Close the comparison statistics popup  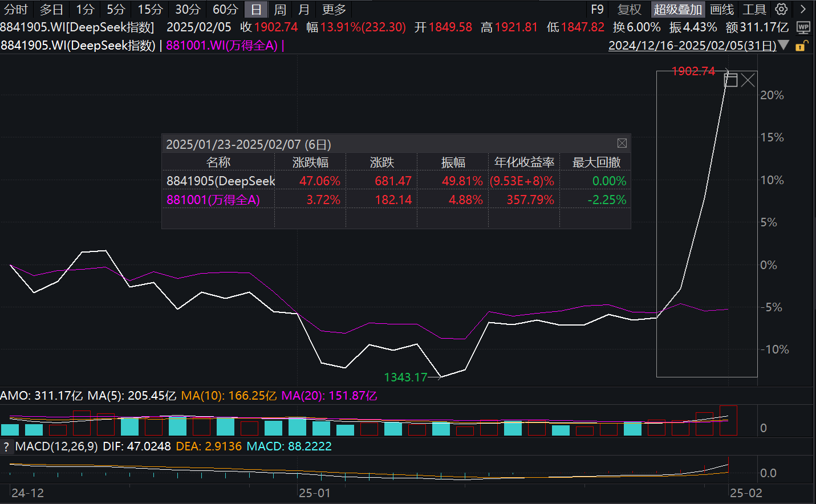pyautogui.click(x=622, y=143)
